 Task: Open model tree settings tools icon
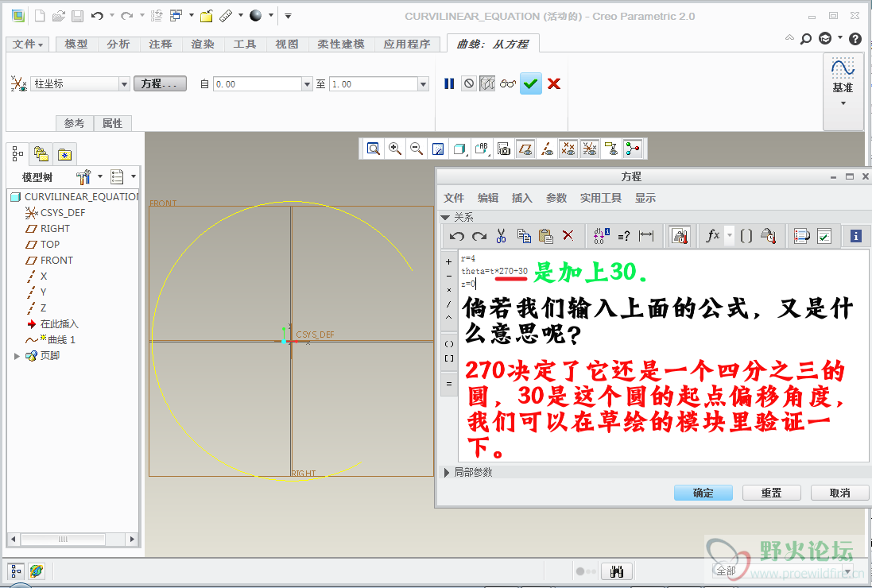83,177
